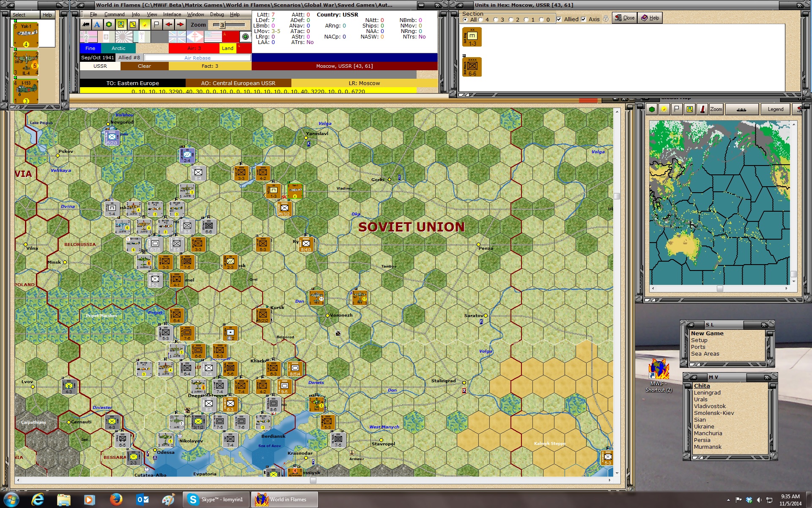Open the Info menu
Image resolution: width=812 pixels, height=508 pixels.
click(x=135, y=14)
